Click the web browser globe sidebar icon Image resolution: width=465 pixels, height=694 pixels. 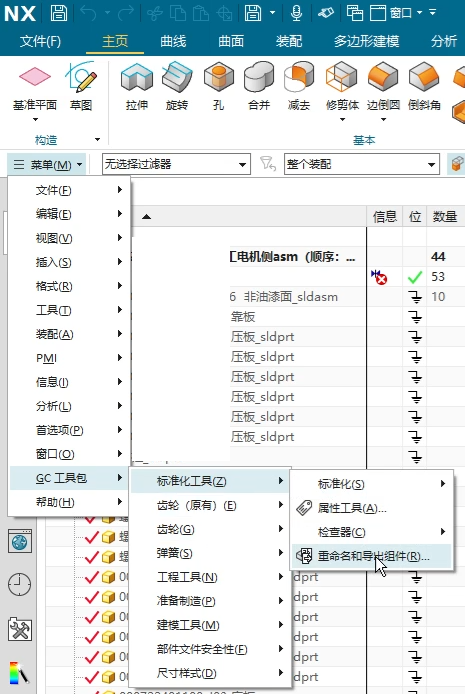pos(20,540)
